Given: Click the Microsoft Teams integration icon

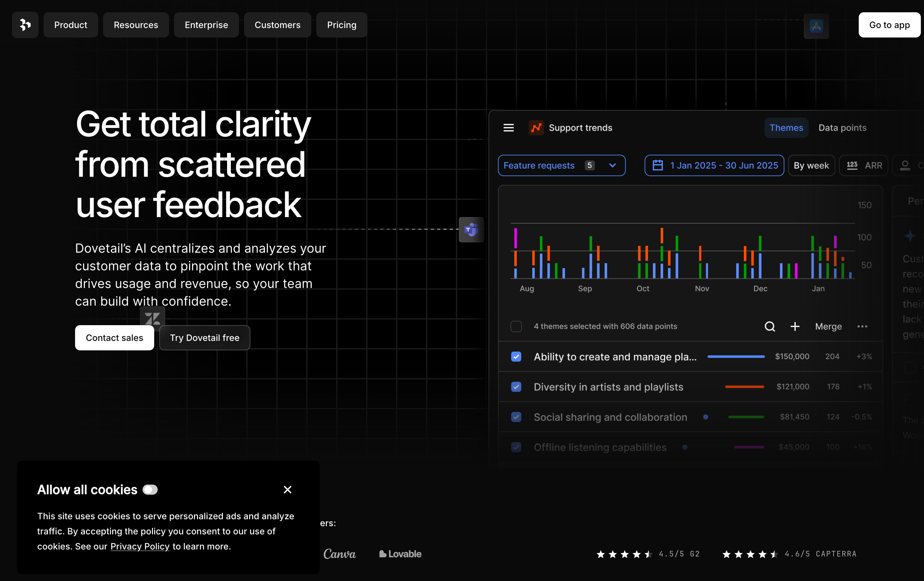Looking at the screenshot, I should coord(471,230).
